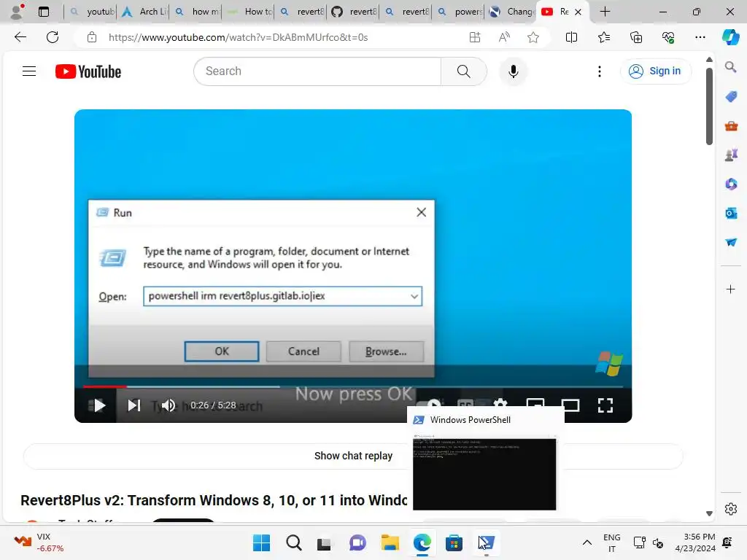The height and width of the screenshot is (560, 747).
Task: Show hidden system tray icons
Action: coord(587,542)
